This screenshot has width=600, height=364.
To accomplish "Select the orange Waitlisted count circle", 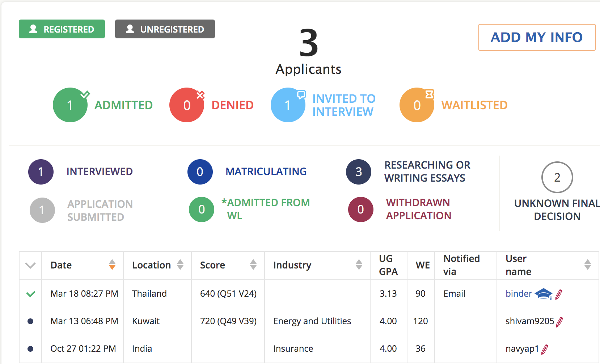I will [417, 105].
